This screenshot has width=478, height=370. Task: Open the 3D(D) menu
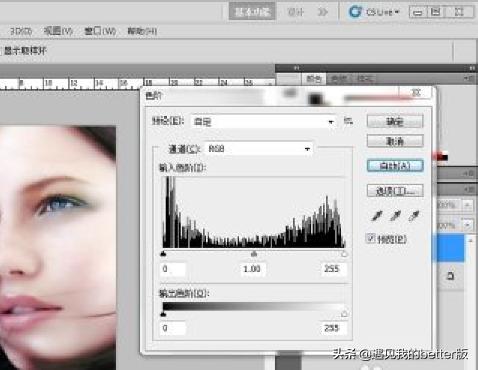(x=21, y=31)
